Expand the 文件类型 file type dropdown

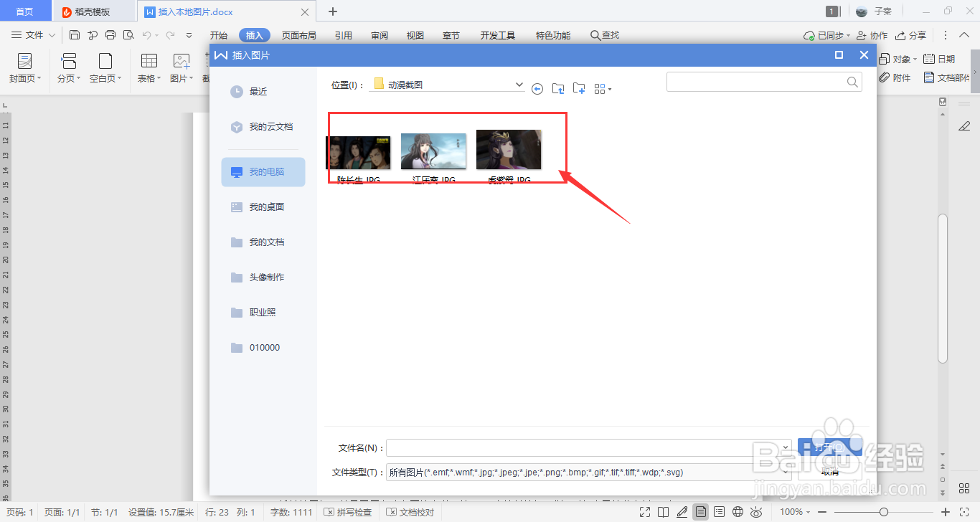[785, 472]
